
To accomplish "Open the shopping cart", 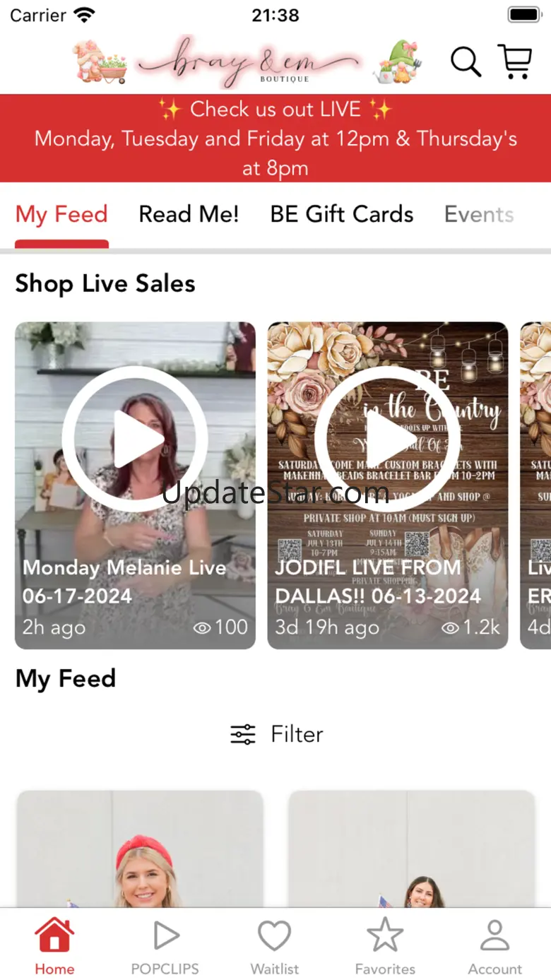I will [515, 62].
